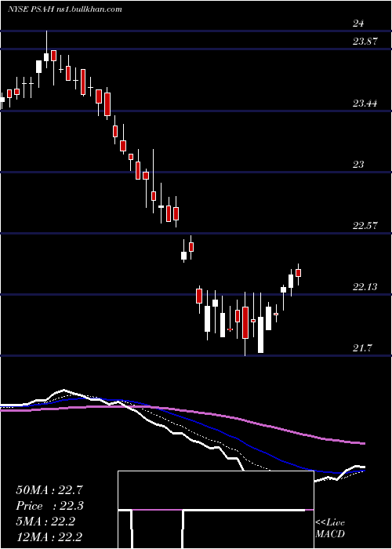392x549 pixels.
Task: Click the 12MA : 22.2 reading
Action: [49, 536]
